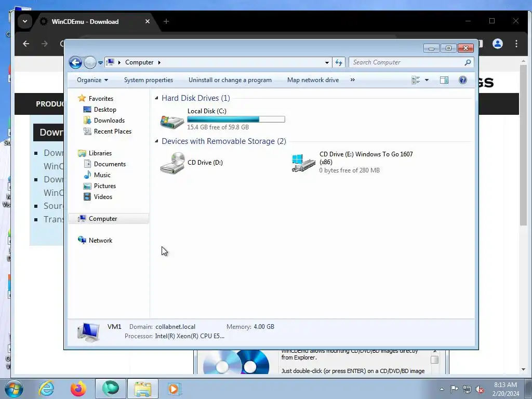The height and width of the screenshot is (399, 532).
Task: Open a new Chrome tab
Action: click(166, 21)
